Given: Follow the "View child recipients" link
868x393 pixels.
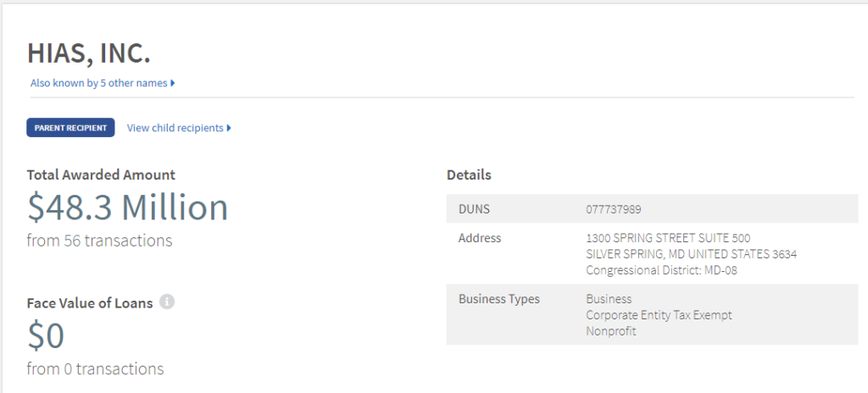Looking at the screenshot, I should [175, 128].
